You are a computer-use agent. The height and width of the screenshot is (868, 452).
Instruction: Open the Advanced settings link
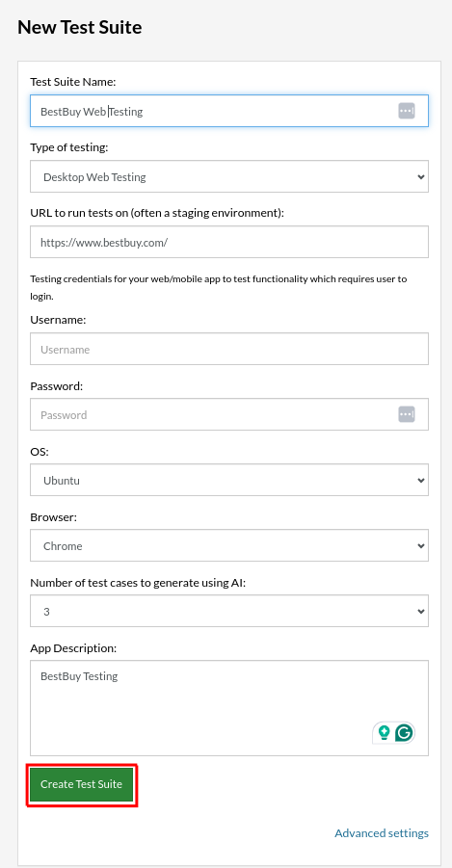tap(382, 833)
